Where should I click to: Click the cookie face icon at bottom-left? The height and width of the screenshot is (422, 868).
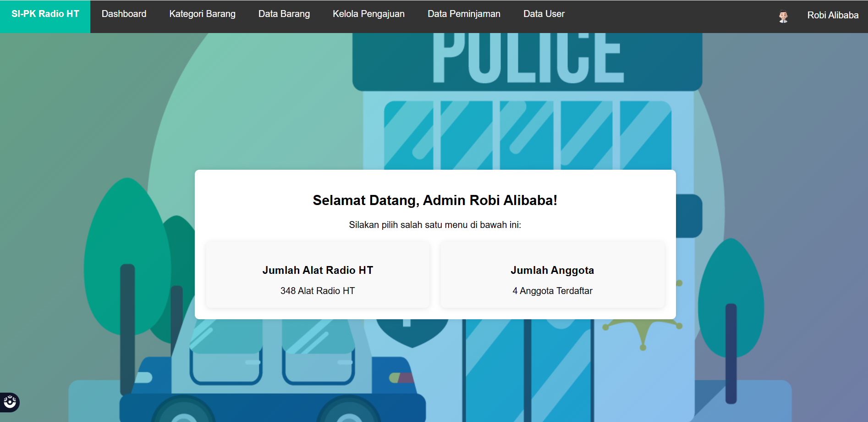[10, 402]
